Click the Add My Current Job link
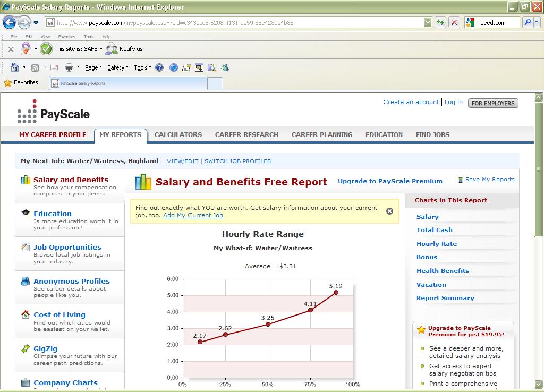This screenshot has height=392, width=544. coord(193,215)
